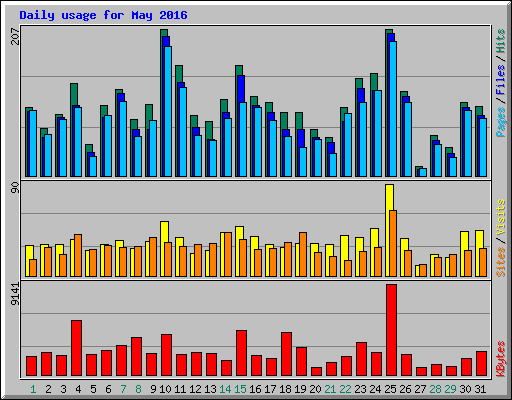Select the tiny hits bar for day 27
512x400 pixels.
point(417,171)
